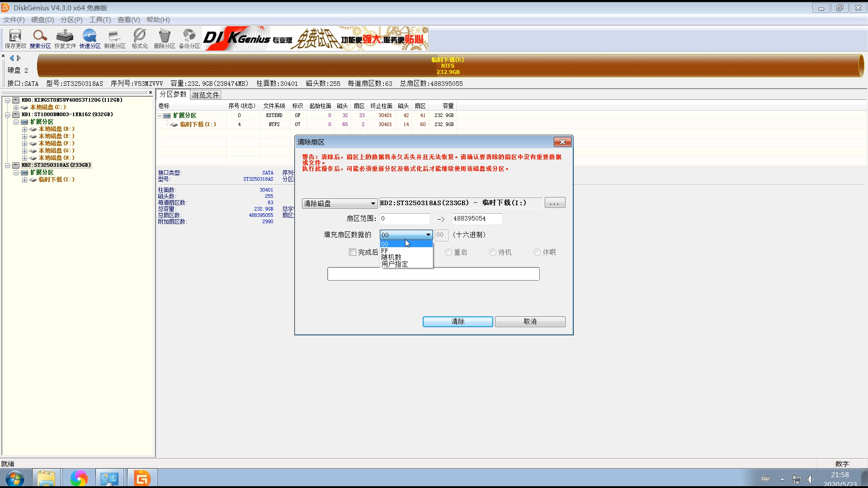
Task: Select the 休眠 hibernate radio button
Action: (537, 252)
